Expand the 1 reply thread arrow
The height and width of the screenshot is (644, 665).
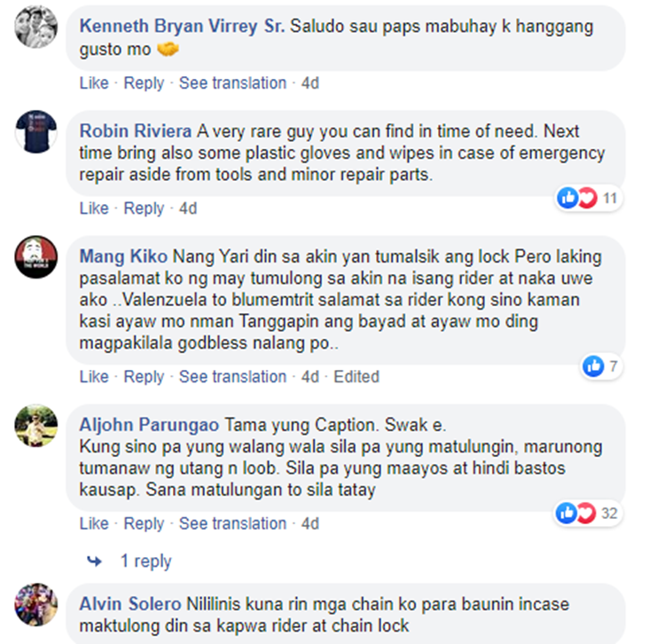click(x=94, y=562)
